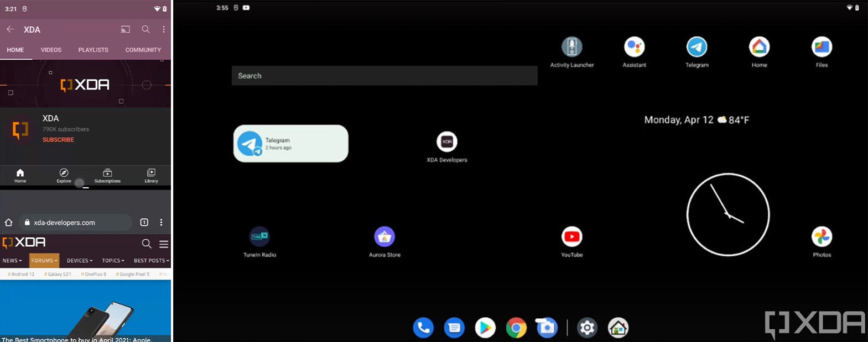Open the YouTube three-dot overflow menu
868x342 pixels.
click(164, 29)
